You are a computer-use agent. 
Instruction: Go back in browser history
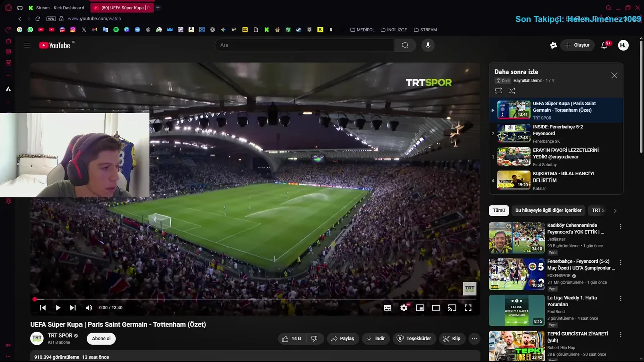point(20,19)
